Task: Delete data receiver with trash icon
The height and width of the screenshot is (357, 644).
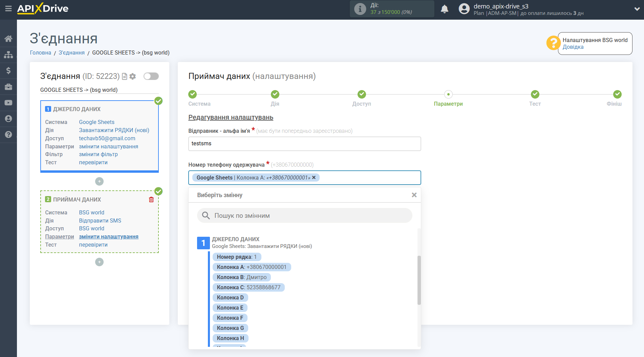Action: point(151,199)
